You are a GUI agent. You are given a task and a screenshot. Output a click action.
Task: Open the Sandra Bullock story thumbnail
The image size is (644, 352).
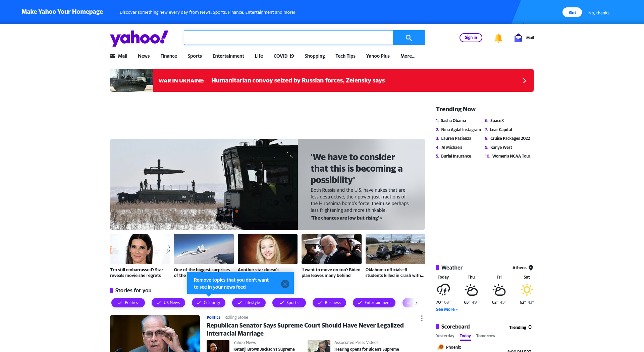pos(140,249)
